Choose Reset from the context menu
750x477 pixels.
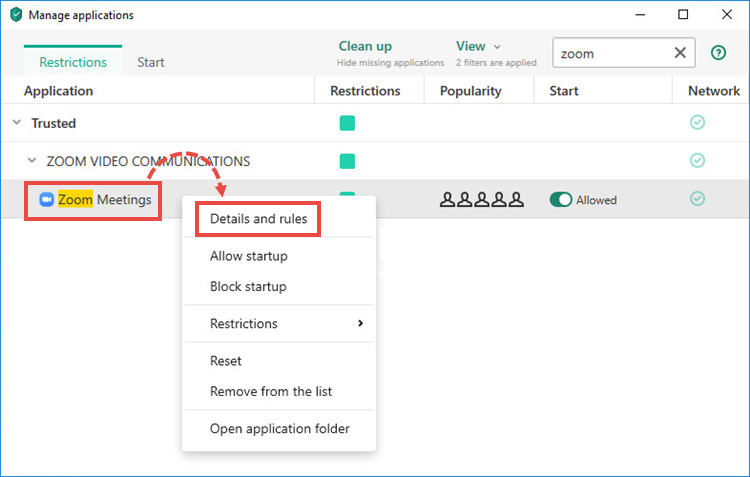[226, 361]
